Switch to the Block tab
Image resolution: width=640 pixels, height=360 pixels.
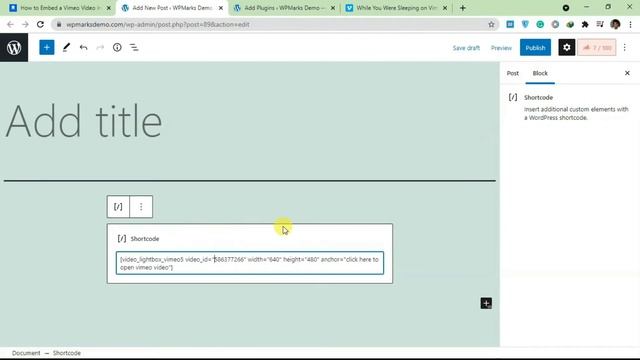click(540, 73)
